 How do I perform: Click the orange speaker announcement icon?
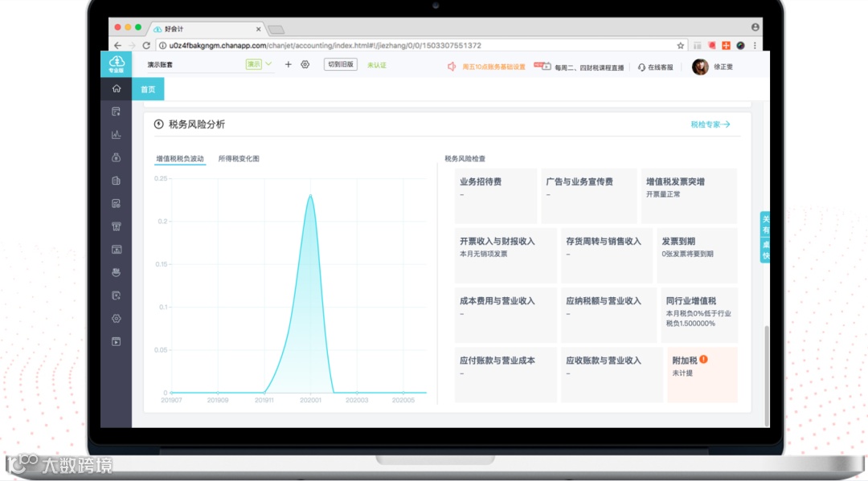coord(452,67)
